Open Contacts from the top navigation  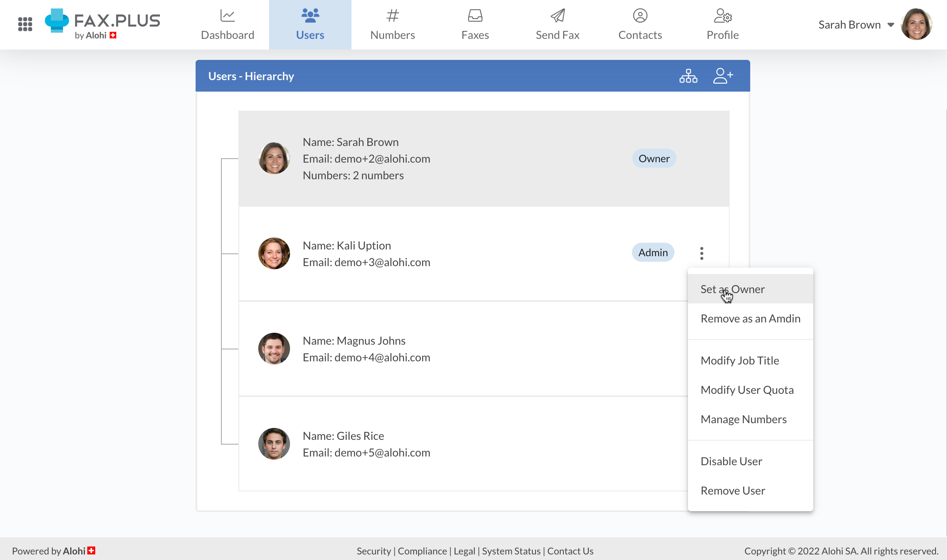[640, 25]
